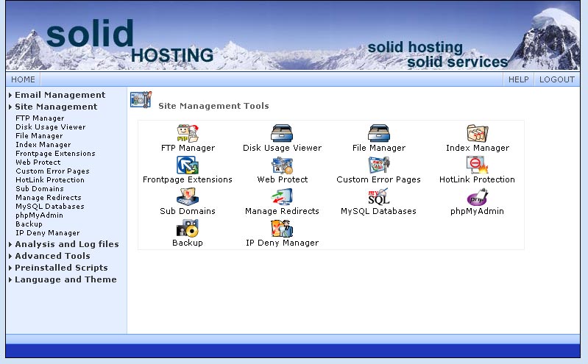Open the Backup icon in tools grid
This screenshot has height=364, width=588.
(188, 228)
